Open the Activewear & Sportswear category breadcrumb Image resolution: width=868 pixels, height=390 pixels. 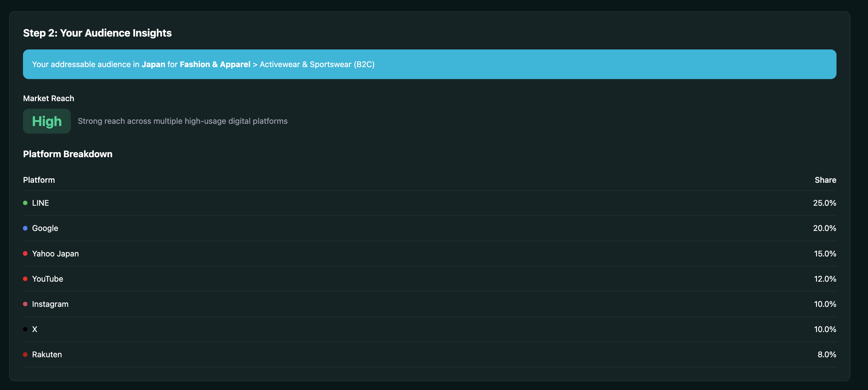tap(317, 64)
